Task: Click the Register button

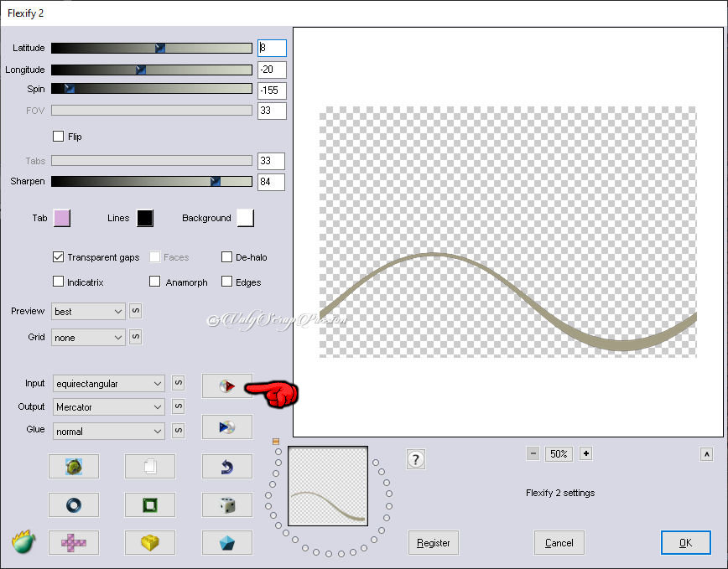Action: coord(434,543)
